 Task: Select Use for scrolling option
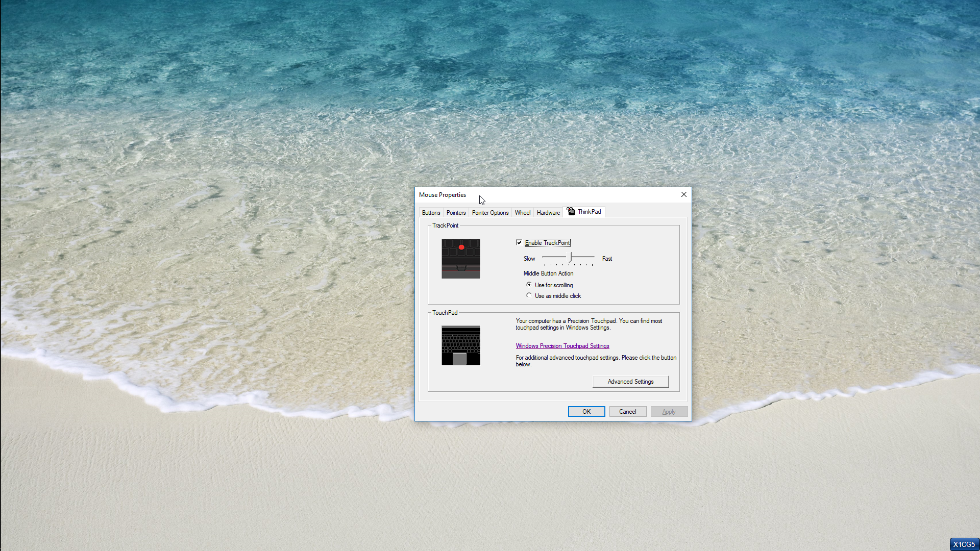pos(529,285)
